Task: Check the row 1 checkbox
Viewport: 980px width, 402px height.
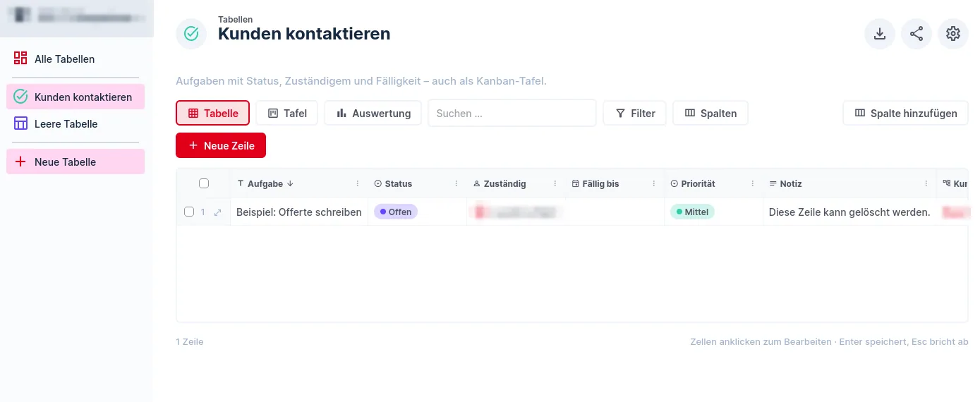Action: (189, 212)
